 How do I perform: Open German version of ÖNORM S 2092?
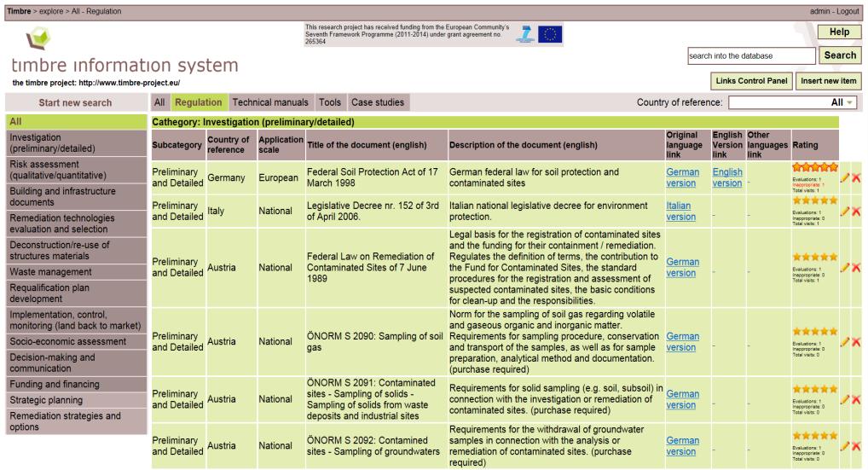683,446
